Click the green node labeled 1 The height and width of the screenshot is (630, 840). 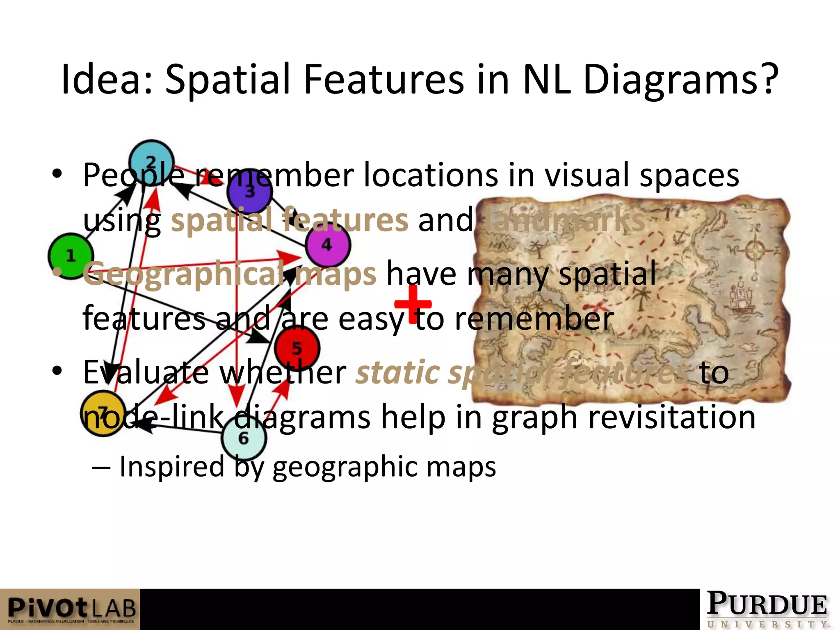click(71, 256)
